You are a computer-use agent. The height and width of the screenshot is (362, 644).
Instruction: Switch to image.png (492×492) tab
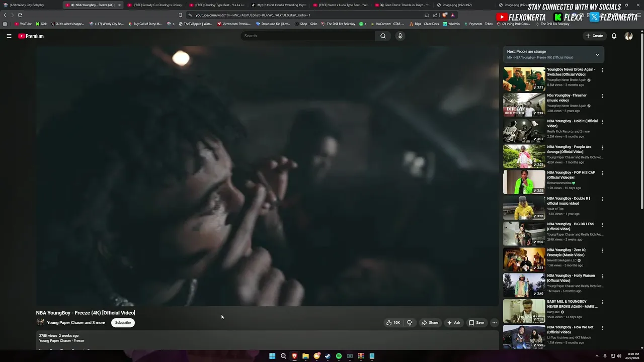coord(464,5)
